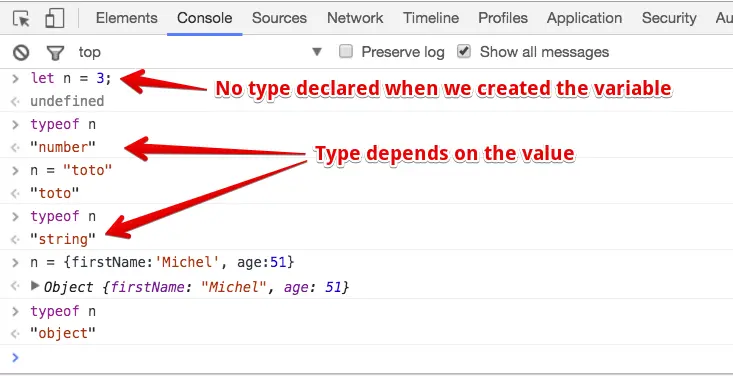Open the Security tab
The image size is (733, 376).
click(x=669, y=18)
